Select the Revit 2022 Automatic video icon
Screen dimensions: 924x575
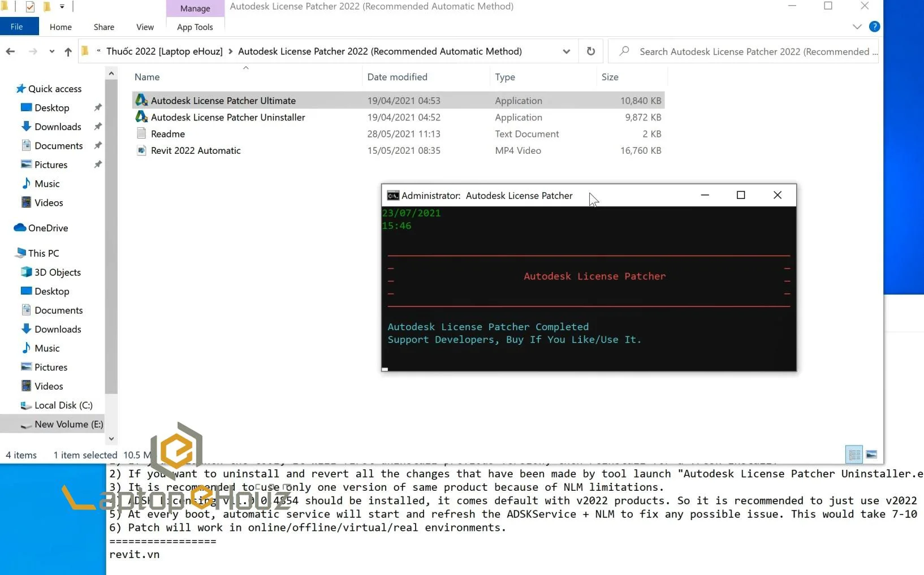click(x=141, y=150)
